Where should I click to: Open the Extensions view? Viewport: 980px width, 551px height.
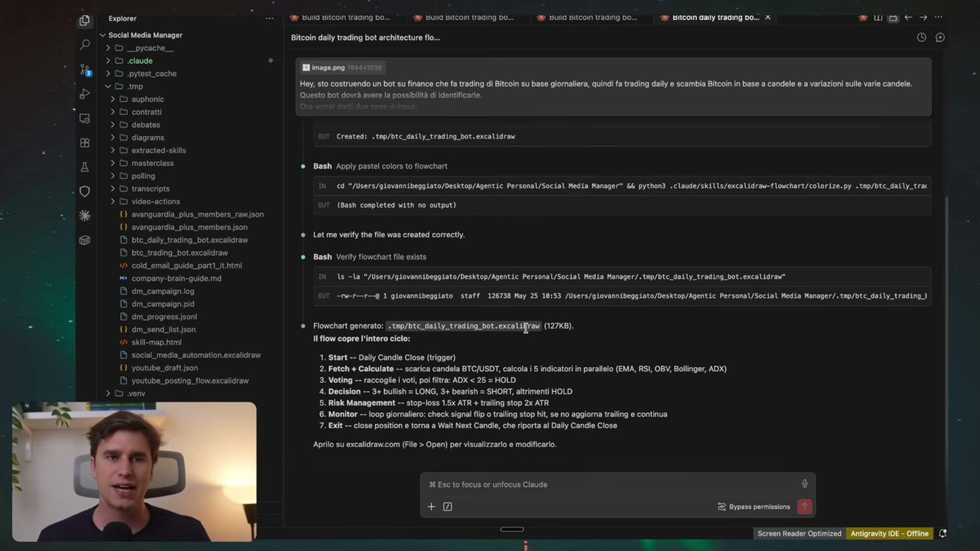coord(85,143)
